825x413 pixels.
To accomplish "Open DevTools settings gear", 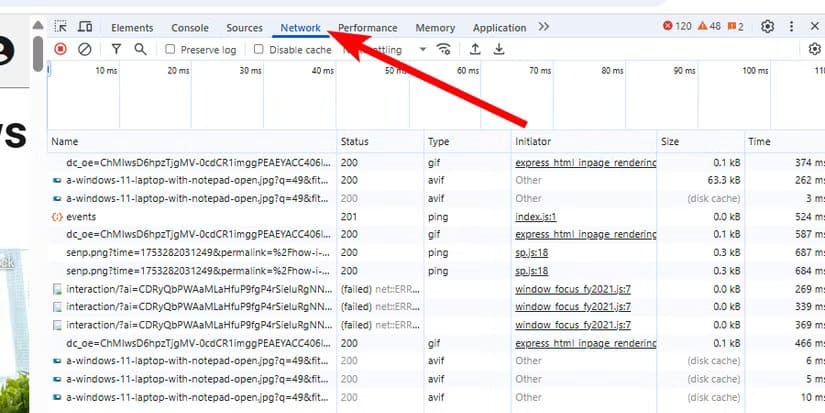I will (x=768, y=27).
